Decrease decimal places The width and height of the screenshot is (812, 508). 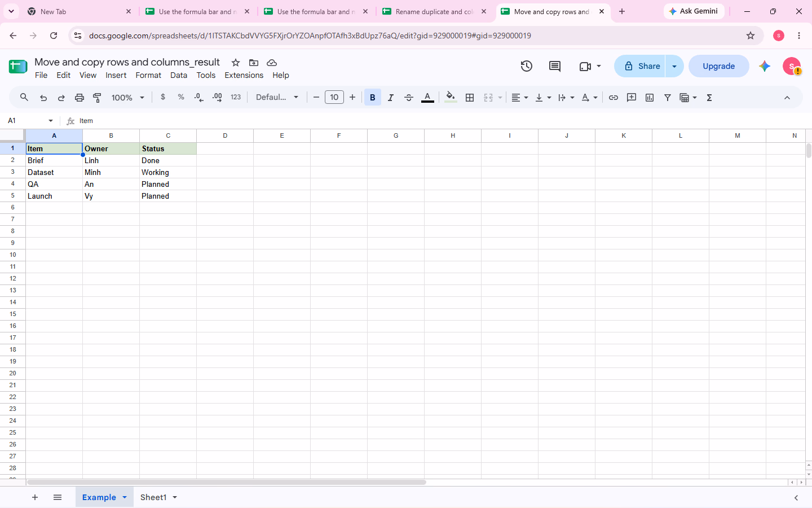pyautogui.click(x=198, y=98)
